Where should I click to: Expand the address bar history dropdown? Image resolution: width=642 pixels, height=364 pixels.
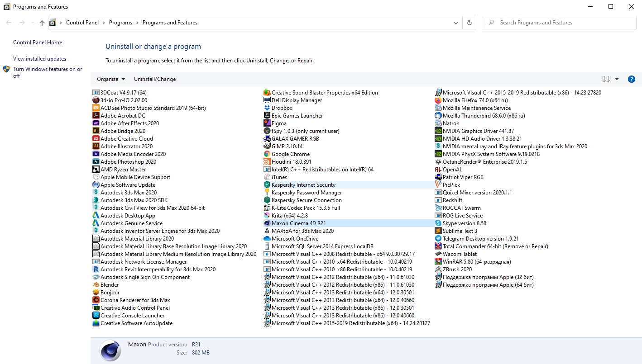455,23
